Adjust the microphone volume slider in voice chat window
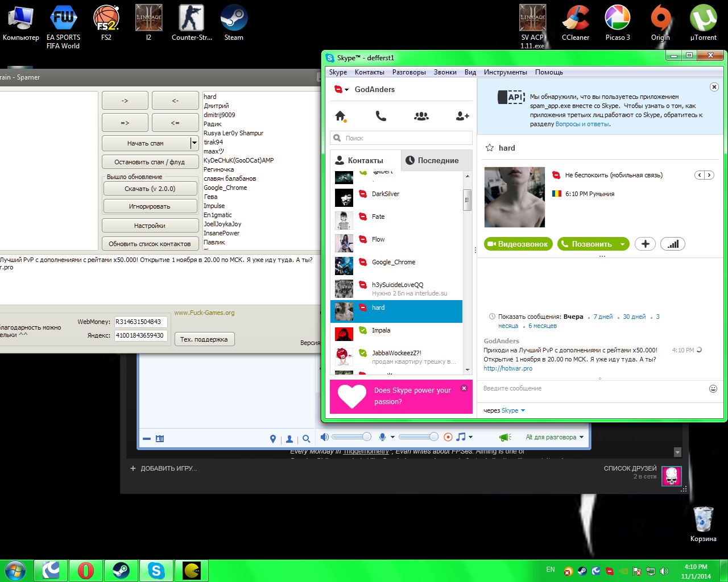The image size is (728, 582). pyautogui.click(x=419, y=436)
